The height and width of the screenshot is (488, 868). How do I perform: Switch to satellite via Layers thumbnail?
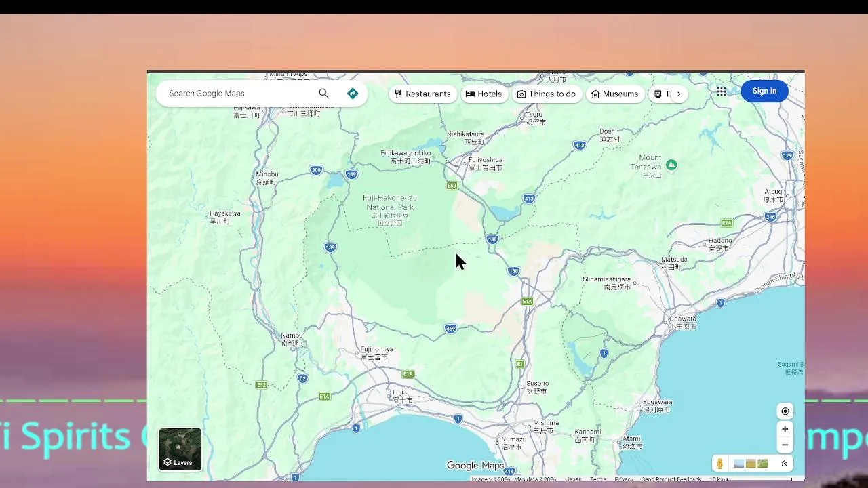coord(180,449)
